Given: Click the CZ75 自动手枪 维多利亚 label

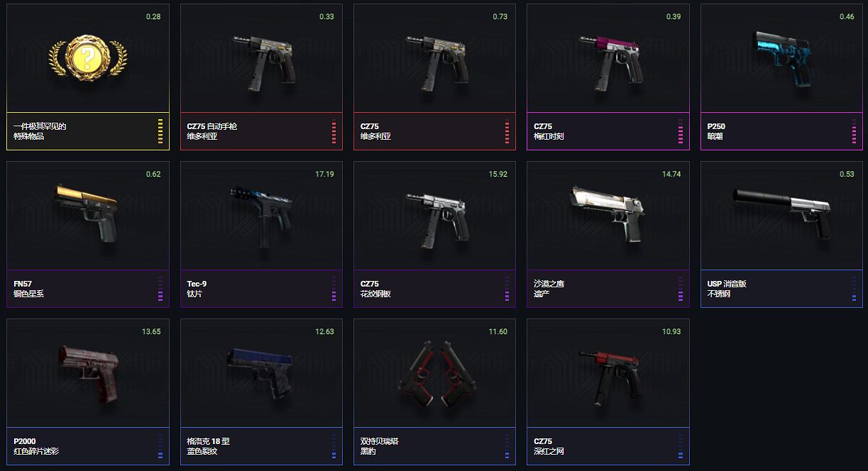Looking at the screenshot, I should click(x=211, y=131).
